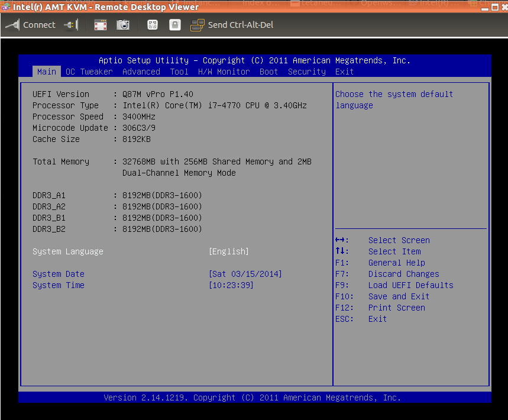Click the four-corner brackets toolbar icon
The width and height of the screenshot is (508, 420).
(153, 25)
